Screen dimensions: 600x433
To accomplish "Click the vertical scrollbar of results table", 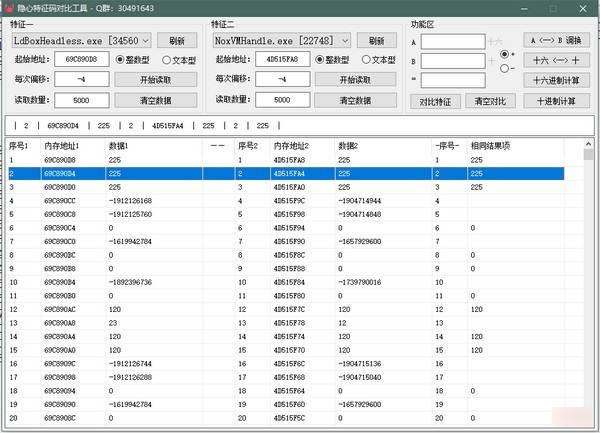I will click(x=588, y=280).
